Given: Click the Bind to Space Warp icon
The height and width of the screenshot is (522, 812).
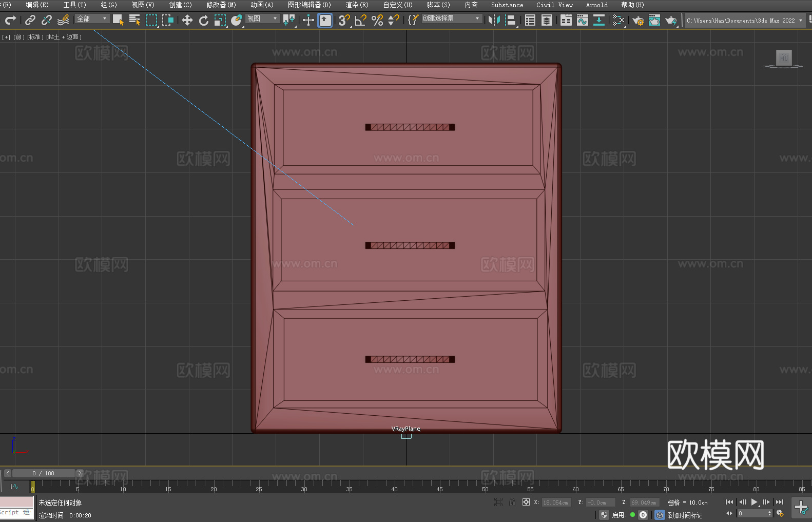Looking at the screenshot, I should [63, 20].
